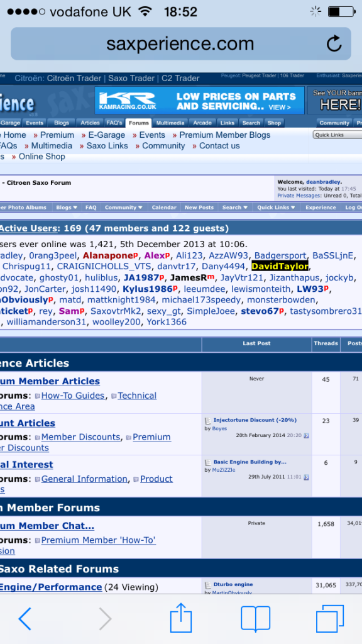Open the E-Garage link in submenu
This screenshot has height=644, width=362.
point(107,135)
